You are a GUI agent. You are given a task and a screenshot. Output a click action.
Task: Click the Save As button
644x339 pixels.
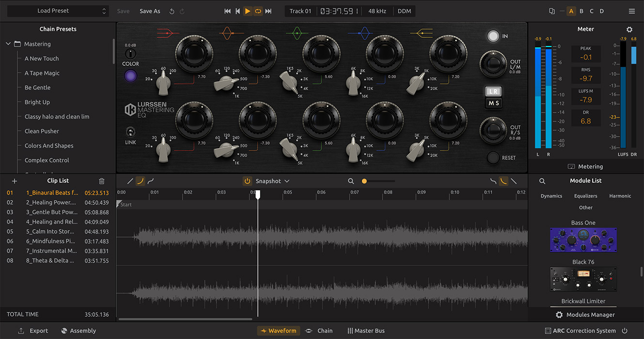click(x=150, y=11)
